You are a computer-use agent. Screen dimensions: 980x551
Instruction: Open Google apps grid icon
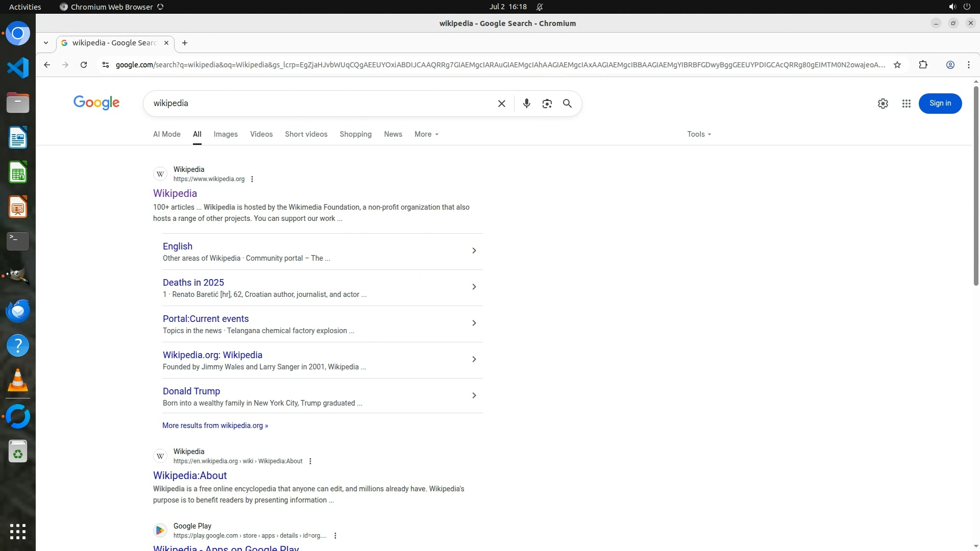pyautogui.click(x=906, y=104)
